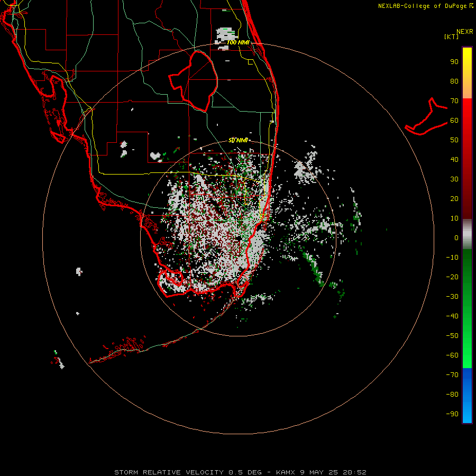Screen dimensions: 476x476
Task: Click the 20:52 timestamp
Action: click(x=354, y=472)
